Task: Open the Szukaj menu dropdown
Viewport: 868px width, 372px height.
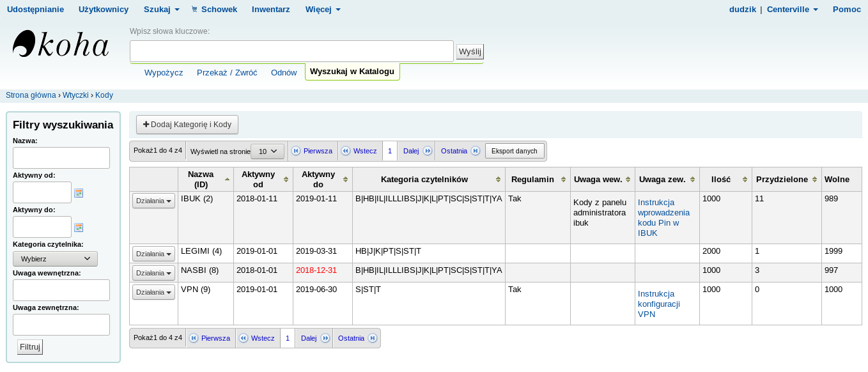Action: coord(161,10)
